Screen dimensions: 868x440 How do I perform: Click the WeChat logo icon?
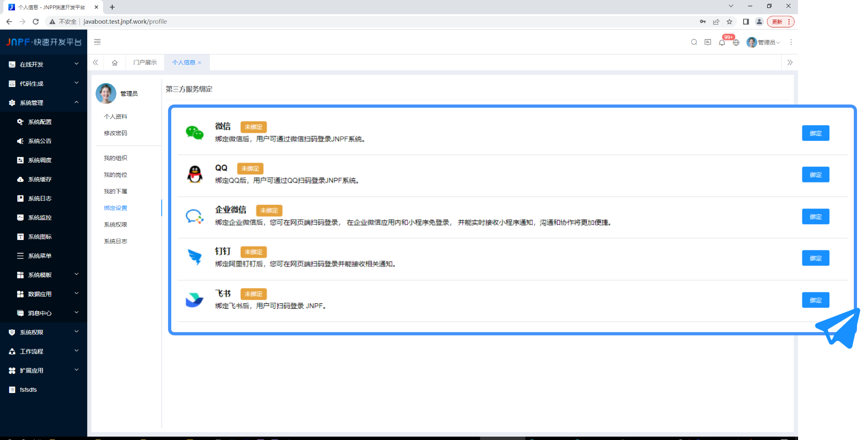194,133
